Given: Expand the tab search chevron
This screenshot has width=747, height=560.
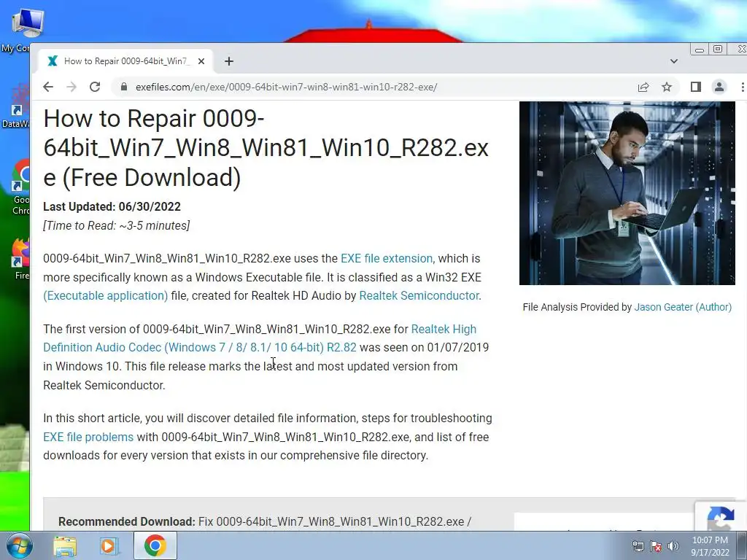Looking at the screenshot, I should (673, 61).
